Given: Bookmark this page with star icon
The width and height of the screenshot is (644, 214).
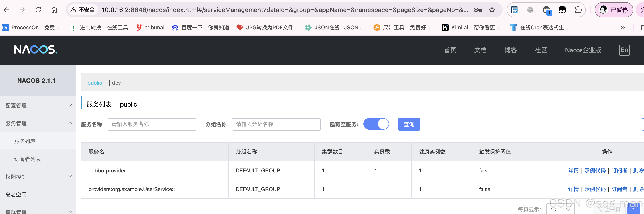Looking at the screenshot, I should [492, 10].
